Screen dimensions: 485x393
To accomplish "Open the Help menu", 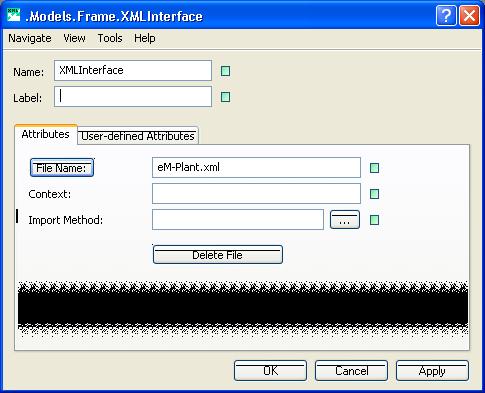I will 145,38.
